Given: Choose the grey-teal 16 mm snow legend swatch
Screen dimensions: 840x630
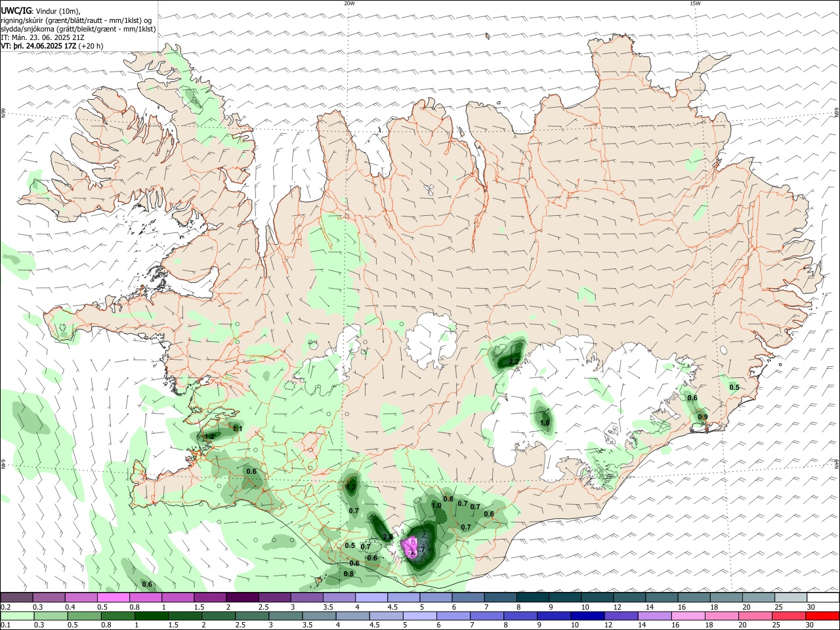Looking at the screenshot, I should pos(694,597).
